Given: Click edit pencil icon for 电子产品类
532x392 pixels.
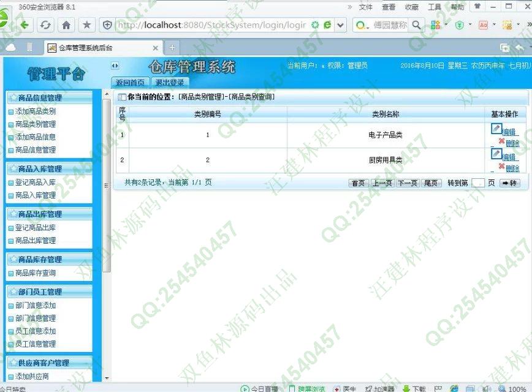Looking at the screenshot, I should point(496,129).
